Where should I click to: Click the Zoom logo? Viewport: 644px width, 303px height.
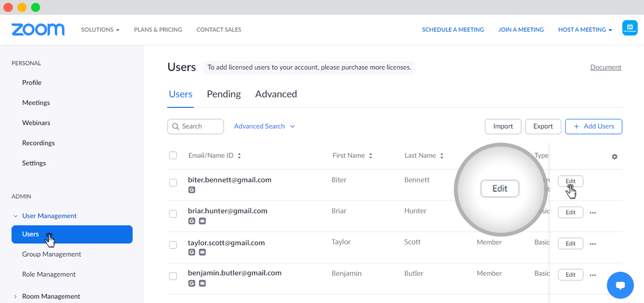38,30
